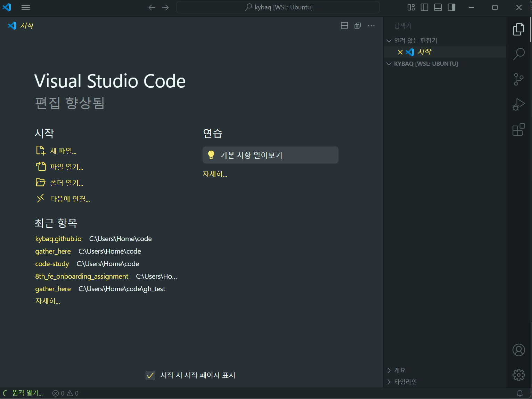Select the '시작' editor tab

click(21, 26)
